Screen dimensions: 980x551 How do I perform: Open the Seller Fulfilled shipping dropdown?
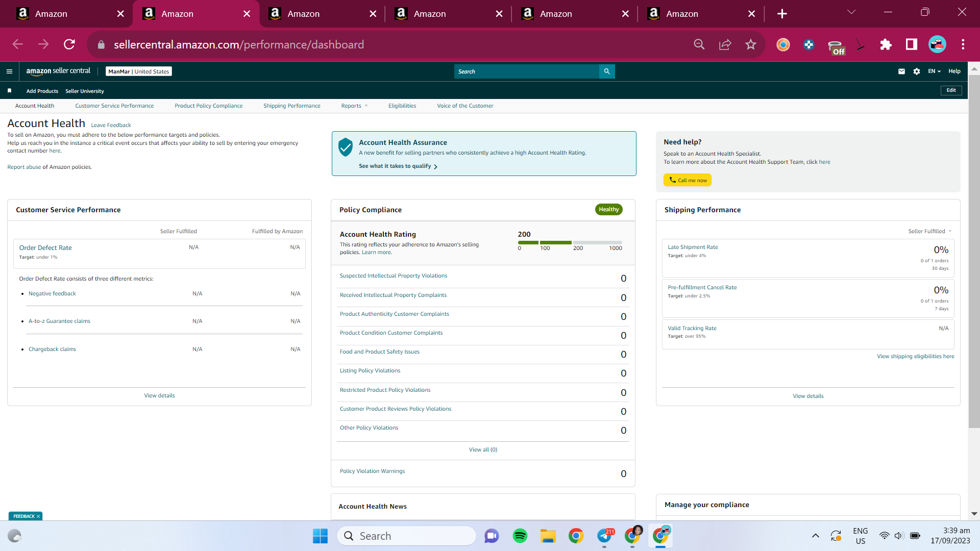coord(930,232)
